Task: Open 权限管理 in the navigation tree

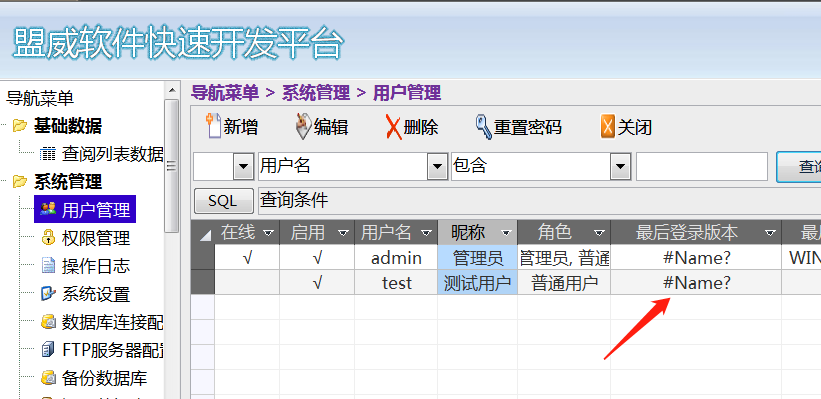Action: point(96,238)
